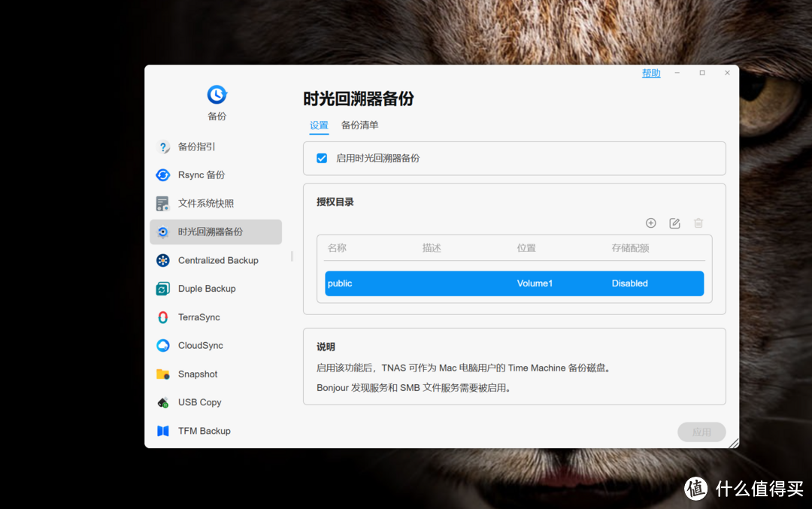Open CloudSync from the sidebar
The width and height of the screenshot is (812, 509).
pos(200,345)
